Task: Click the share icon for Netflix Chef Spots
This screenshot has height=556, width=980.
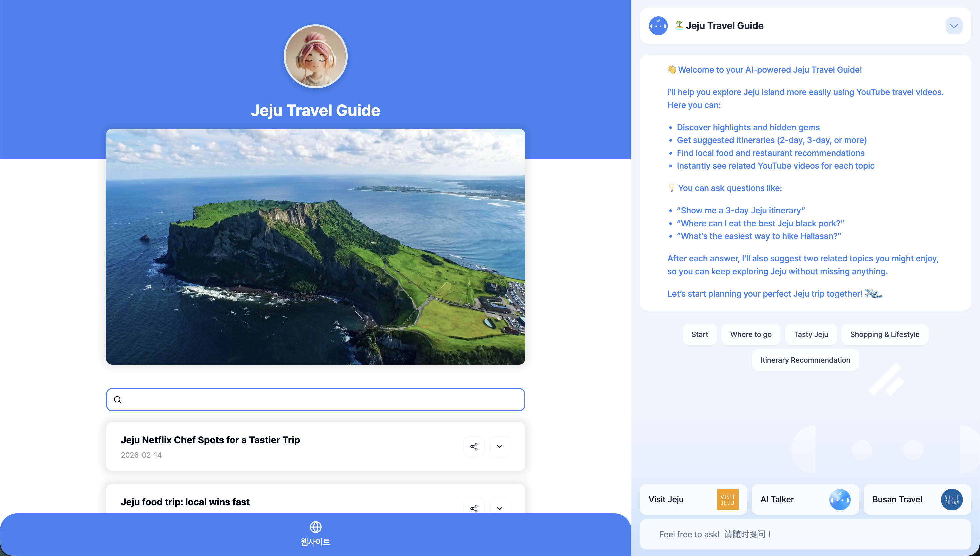Action: tap(474, 446)
